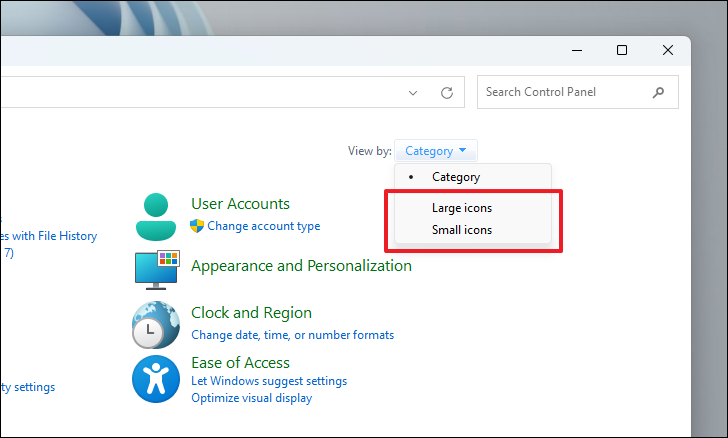Viewport: 728px width, 438px height.
Task: Focus the Search Control Panel field
Action: click(578, 92)
